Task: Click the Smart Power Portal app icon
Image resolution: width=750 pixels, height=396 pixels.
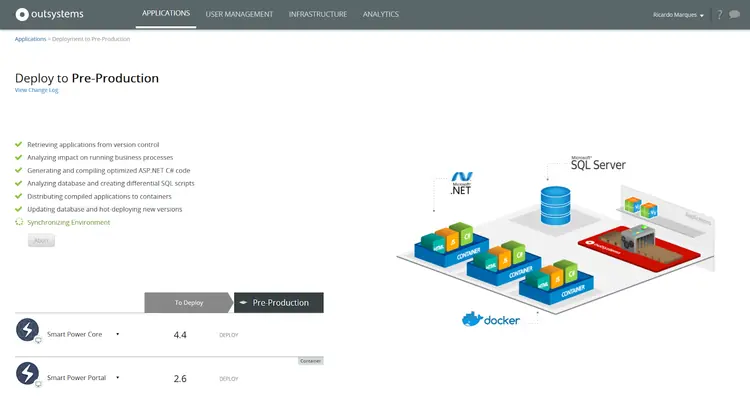Action: click(27, 374)
